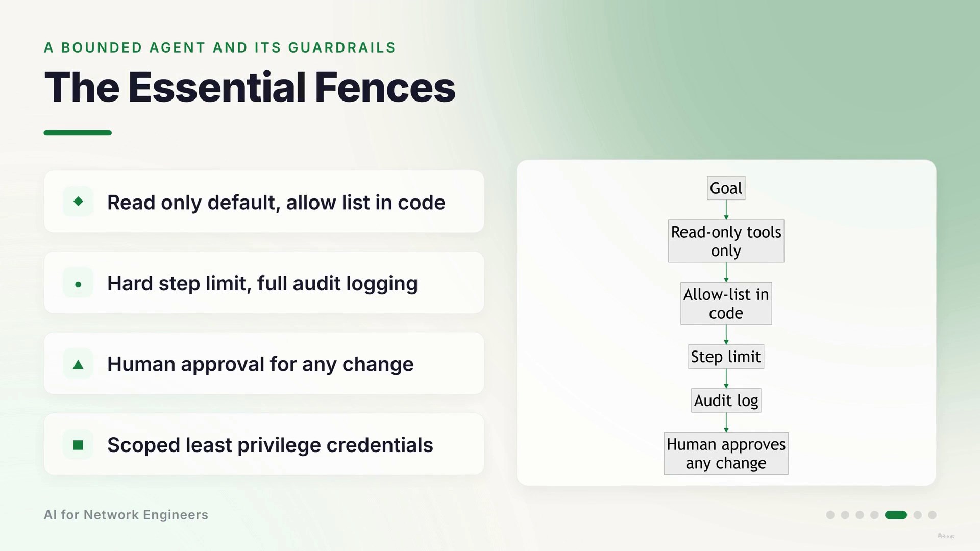Select the Audit log flowchart node
This screenshot has width=980, height=551.
click(x=726, y=400)
